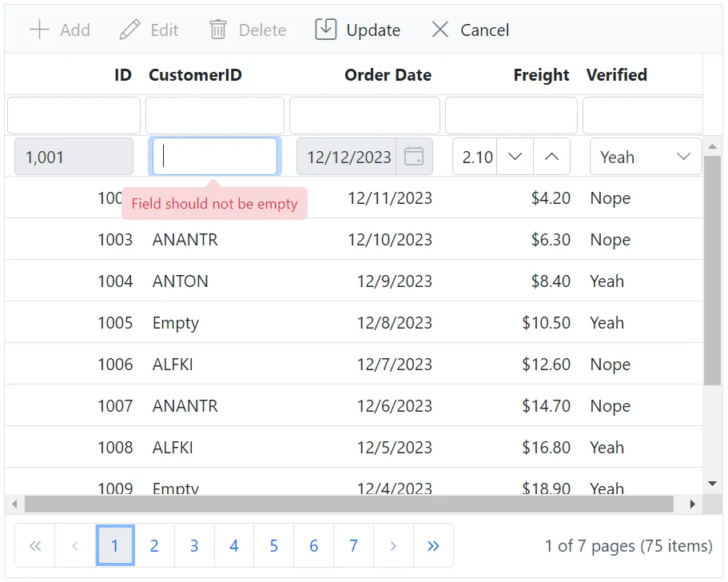728x582 pixels.
Task: Increment the Freight value with up arrow
Action: coord(551,157)
